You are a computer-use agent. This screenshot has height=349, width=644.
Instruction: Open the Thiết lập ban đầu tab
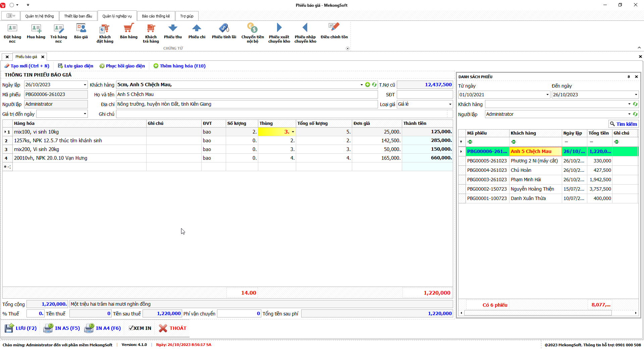[x=78, y=16]
